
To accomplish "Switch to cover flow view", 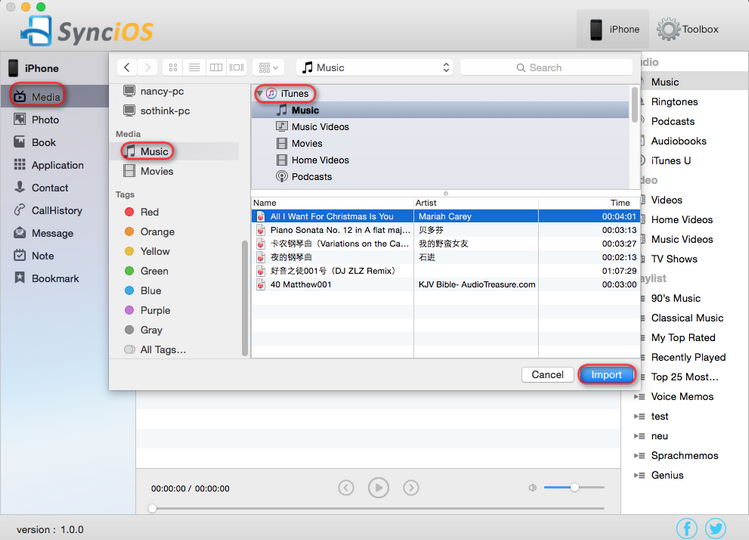I will tap(236, 67).
